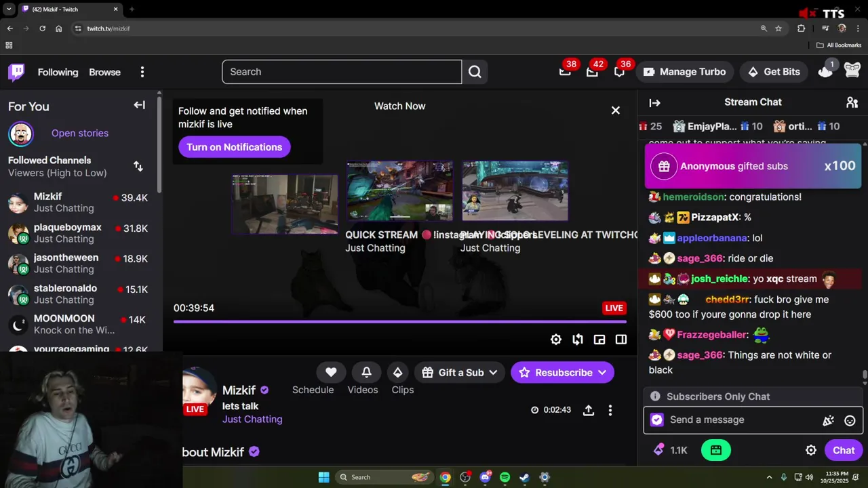Close the Watch Now overlay
The height and width of the screenshot is (488, 868).
tap(615, 110)
